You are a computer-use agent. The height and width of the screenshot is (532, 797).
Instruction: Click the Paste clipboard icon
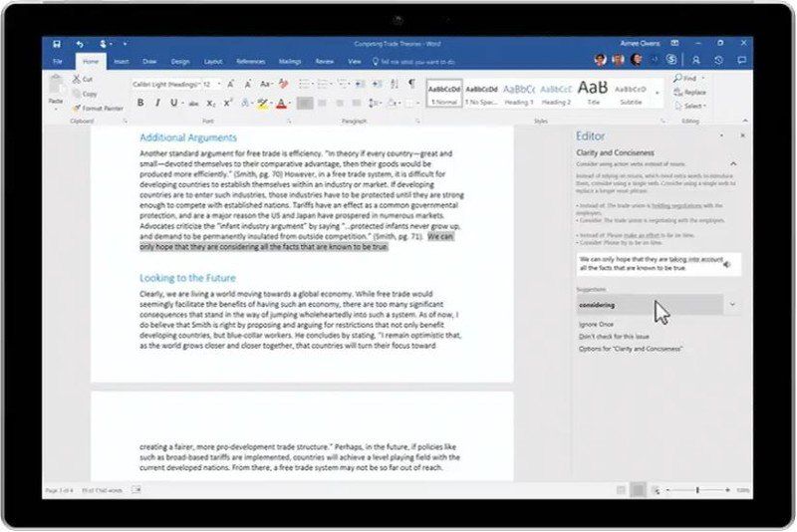(56, 86)
